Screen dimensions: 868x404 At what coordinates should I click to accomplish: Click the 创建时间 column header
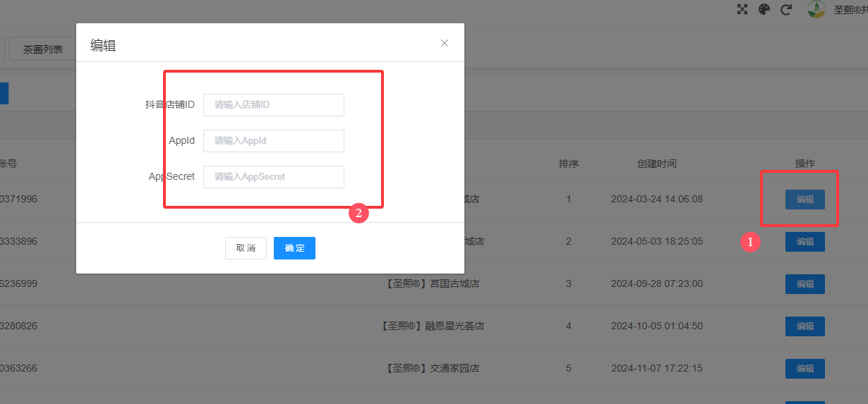click(x=657, y=164)
